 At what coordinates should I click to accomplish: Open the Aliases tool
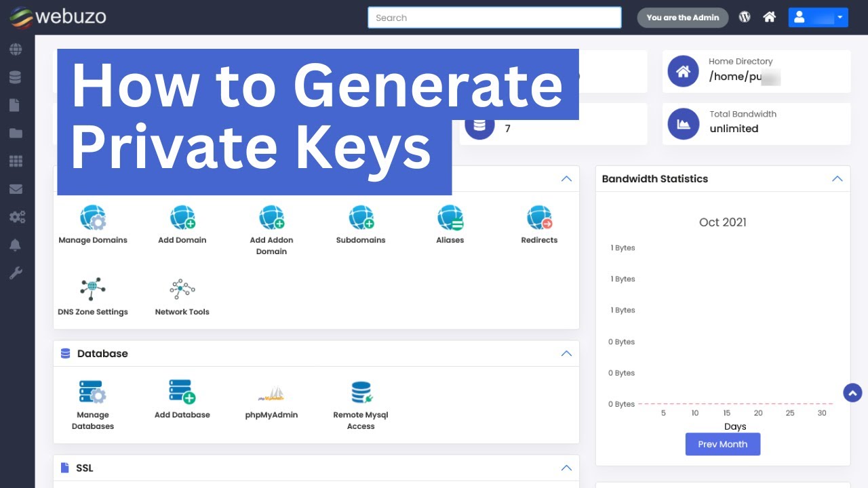(450, 218)
